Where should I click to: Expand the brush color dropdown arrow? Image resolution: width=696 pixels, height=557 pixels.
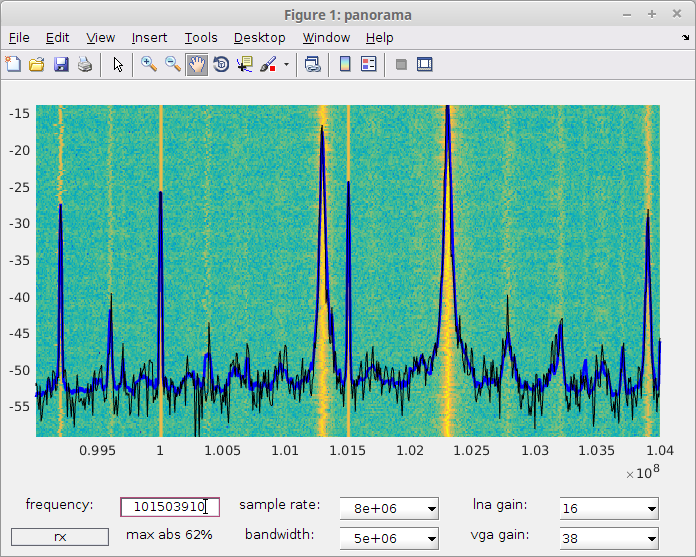286,65
